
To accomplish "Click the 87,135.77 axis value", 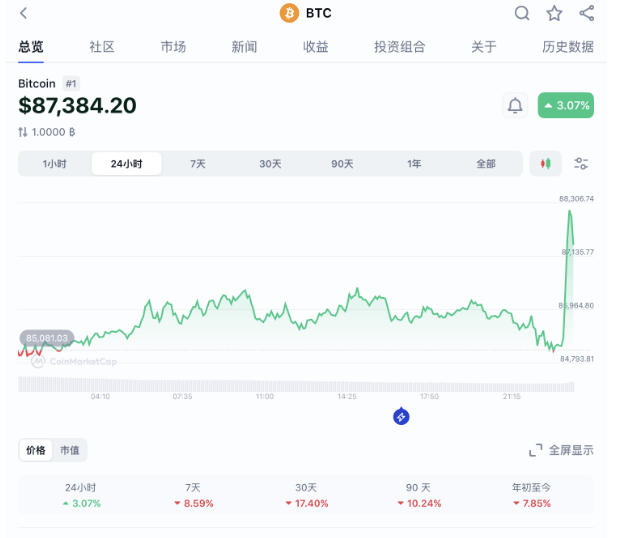I will pyautogui.click(x=578, y=252).
